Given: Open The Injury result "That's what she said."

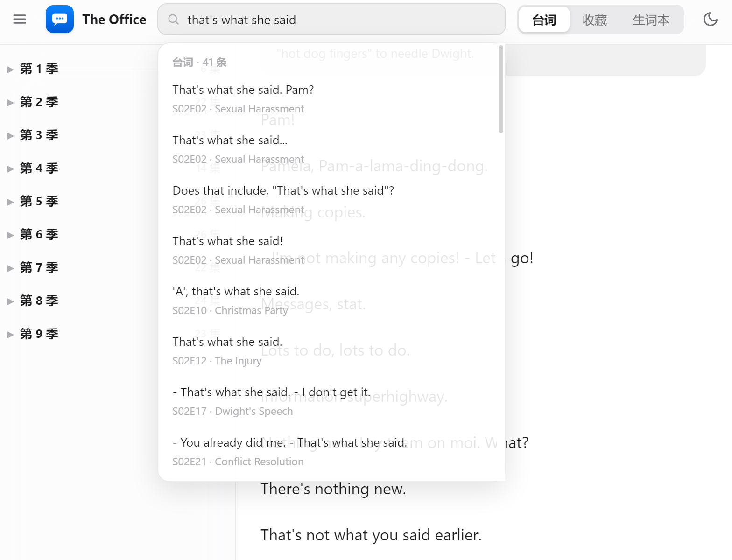Looking at the screenshot, I should tap(329, 351).
